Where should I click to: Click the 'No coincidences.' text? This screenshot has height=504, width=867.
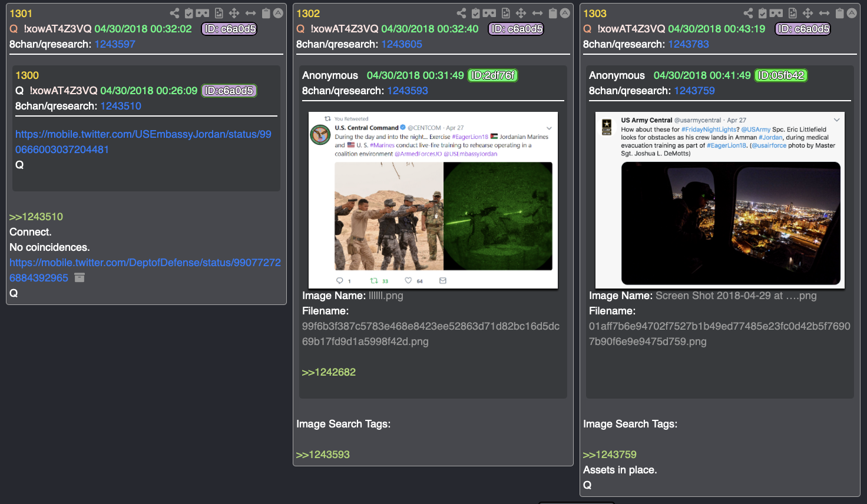pos(49,247)
